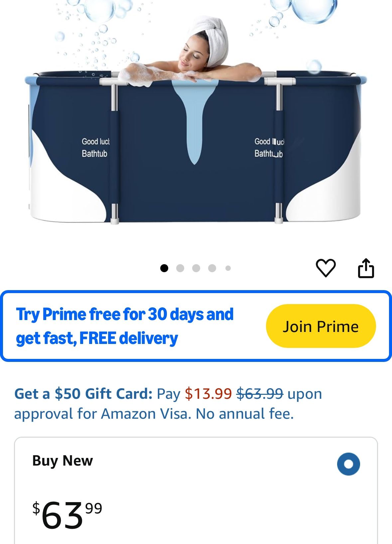Click the Join Prime button
392x544 pixels.
pos(321,326)
